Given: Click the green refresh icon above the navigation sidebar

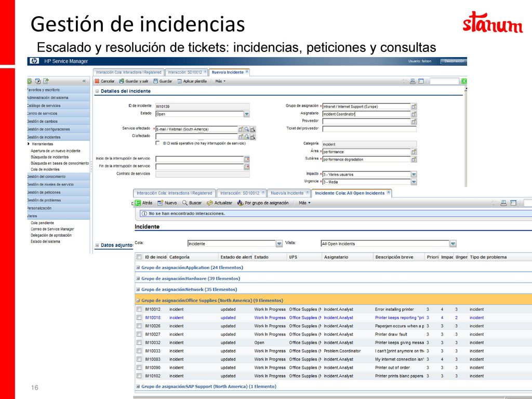Looking at the screenshot, I should (30, 81).
